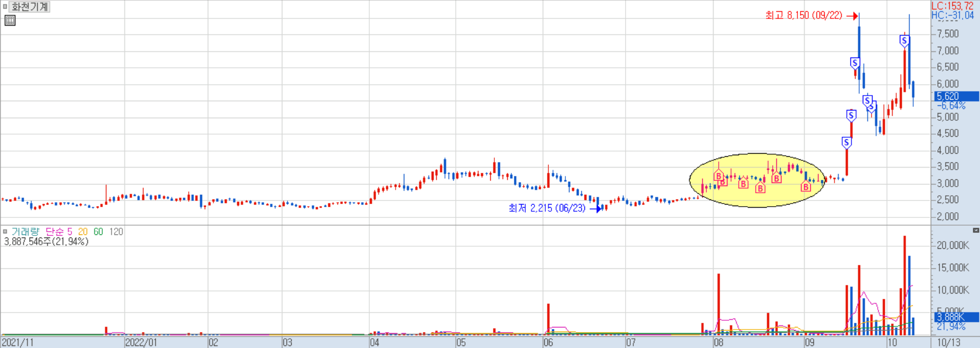Select the 7,500 price axis label

948,34
